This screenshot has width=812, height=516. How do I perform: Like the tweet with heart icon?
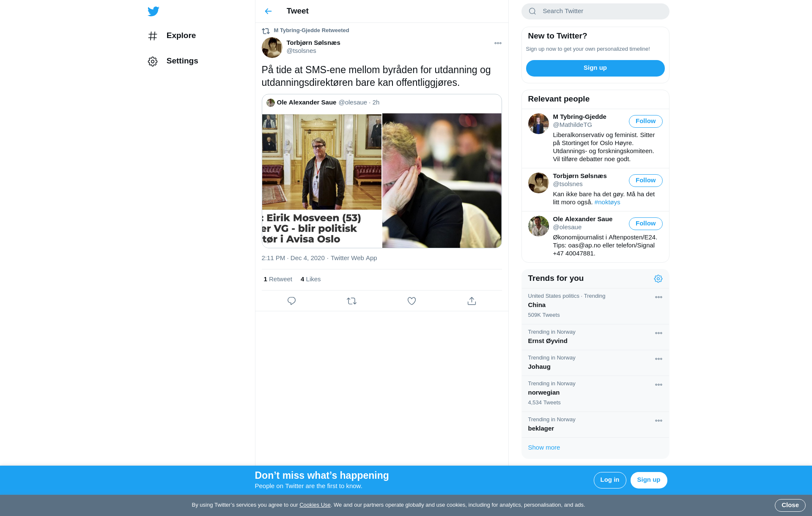[x=411, y=301]
